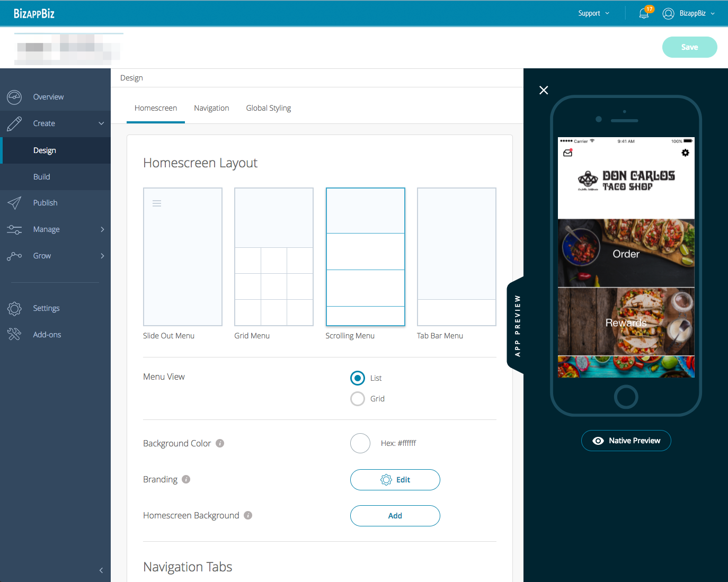
Task: Click the Overview dashboard icon in sidebar
Action: (14, 97)
